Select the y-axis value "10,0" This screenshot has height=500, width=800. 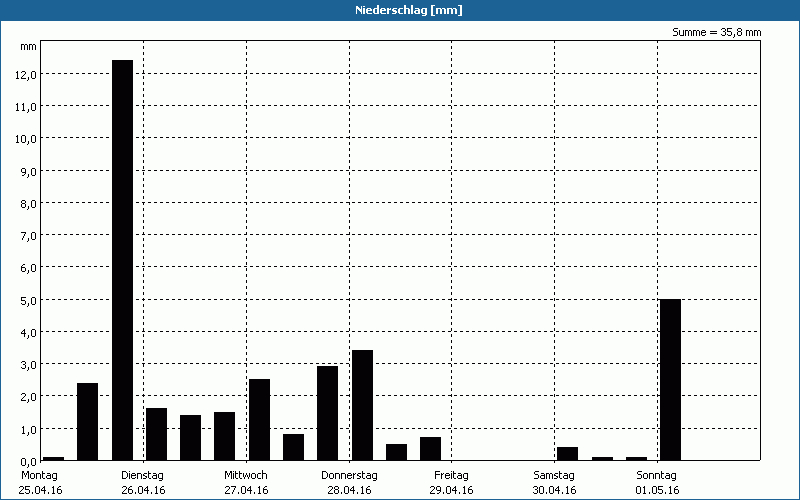click(26, 139)
